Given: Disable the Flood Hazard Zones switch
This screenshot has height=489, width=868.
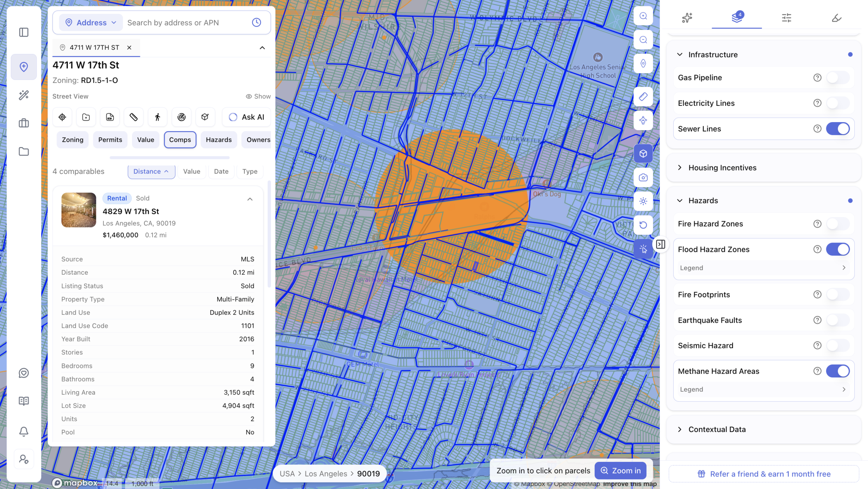Looking at the screenshot, I should pyautogui.click(x=837, y=249).
